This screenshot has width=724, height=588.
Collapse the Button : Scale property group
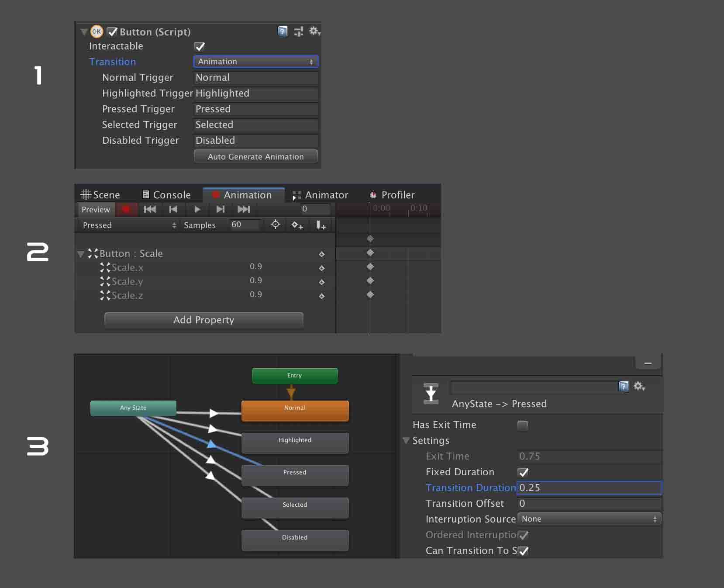click(x=80, y=253)
